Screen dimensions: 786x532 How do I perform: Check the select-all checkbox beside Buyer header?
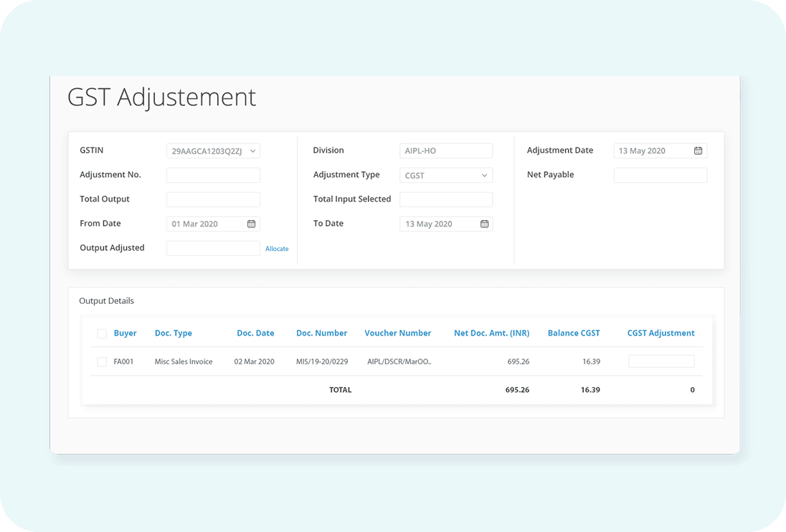[x=102, y=333]
